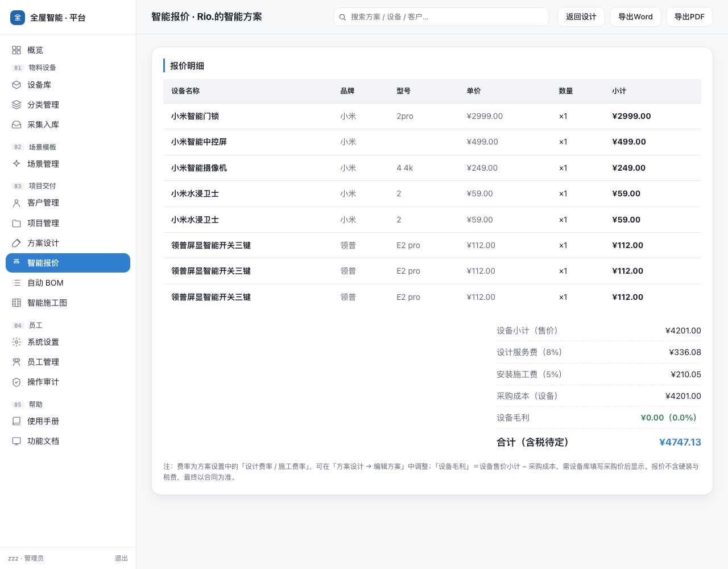Click the 客户管理 person icon
This screenshot has width=728, height=569.
point(16,203)
